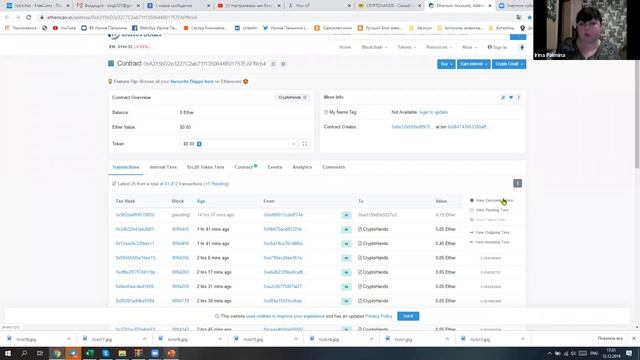
Task: Open Chrome from the taskbar
Action: (57, 353)
